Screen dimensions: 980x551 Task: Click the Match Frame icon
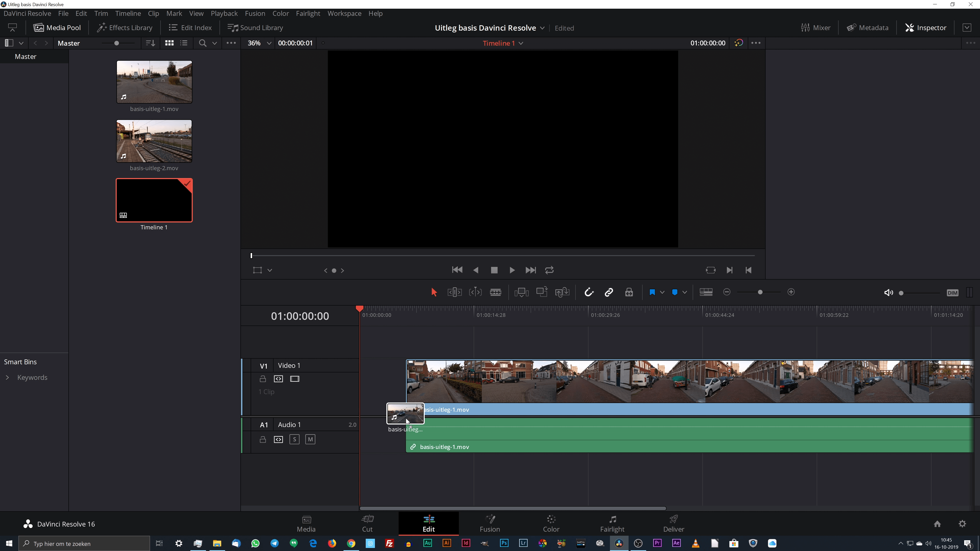(x=711, y=270)
